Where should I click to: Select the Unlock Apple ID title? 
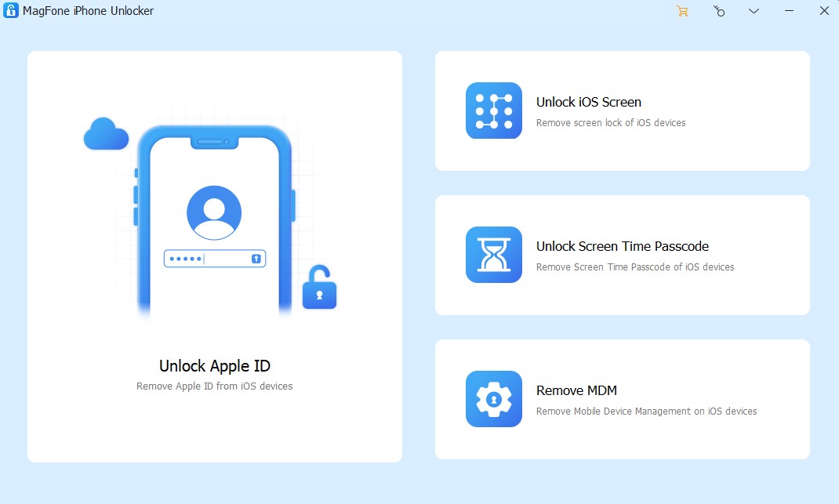pos(214,366)
